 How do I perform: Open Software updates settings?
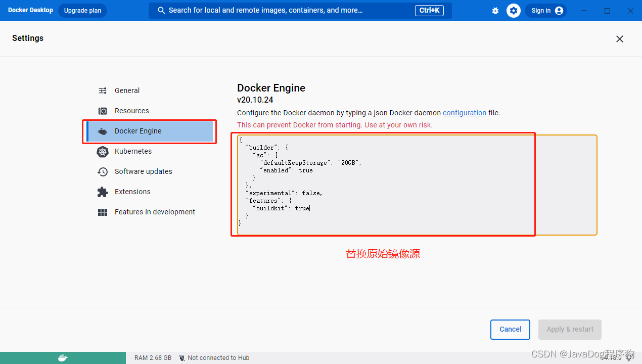[143, 171]
